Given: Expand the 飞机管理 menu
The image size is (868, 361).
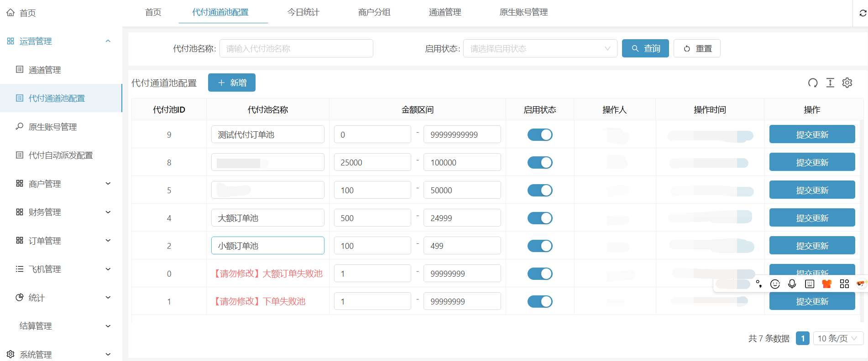Looking at the screenshot, I should 108,269.
